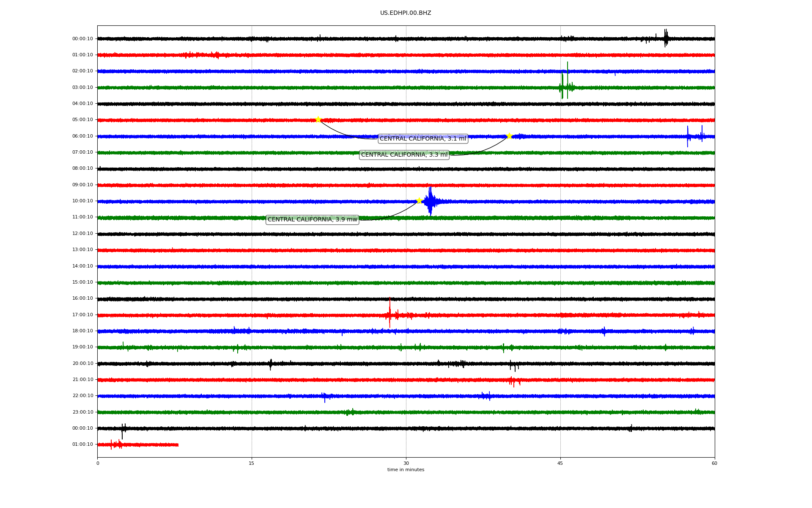Image resolution: width=812 pixels, height=508 pixels.
Task: Click the yellow star on the 10:00:10 trace
Action: (419, 201)
